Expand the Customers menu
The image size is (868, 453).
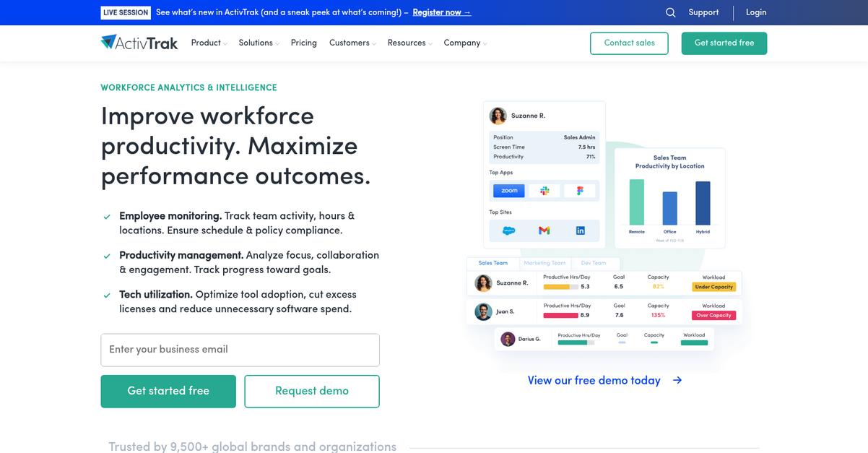coord(352,43)
